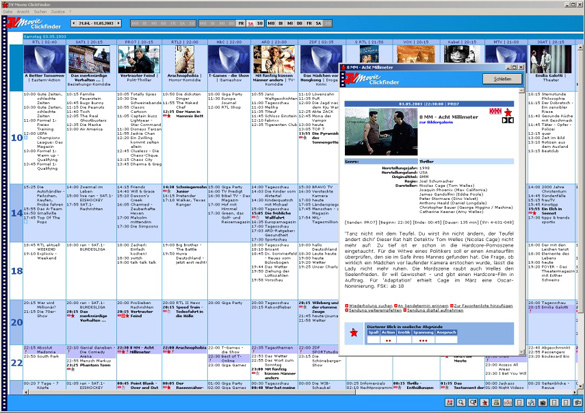Click the 3SAT Emilia Galotti thumbnail
This screenshot has width=585, height=413.
(x=551, y=59)
